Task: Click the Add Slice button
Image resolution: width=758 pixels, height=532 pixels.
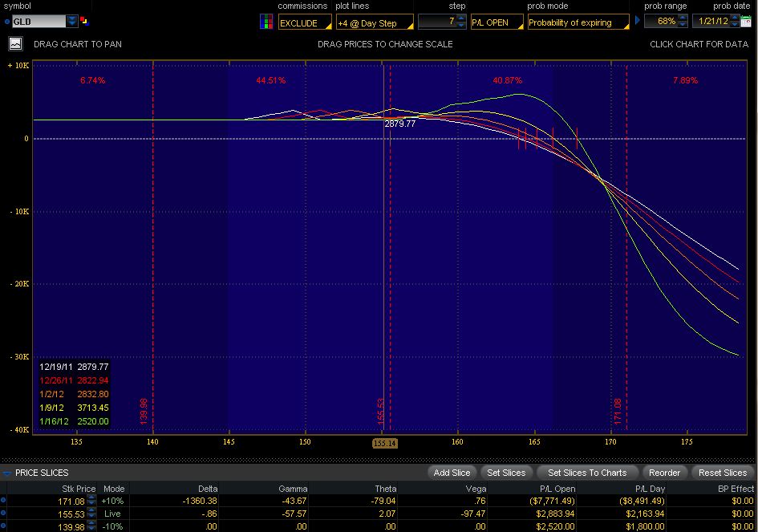Action: 452,473
